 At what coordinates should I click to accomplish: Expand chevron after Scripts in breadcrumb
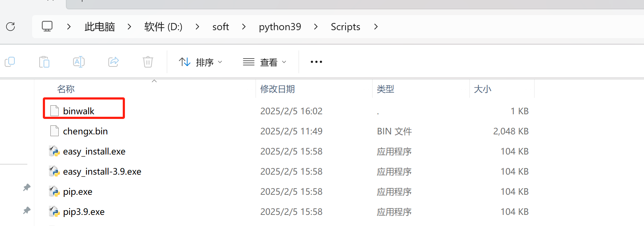pos(376,27)
